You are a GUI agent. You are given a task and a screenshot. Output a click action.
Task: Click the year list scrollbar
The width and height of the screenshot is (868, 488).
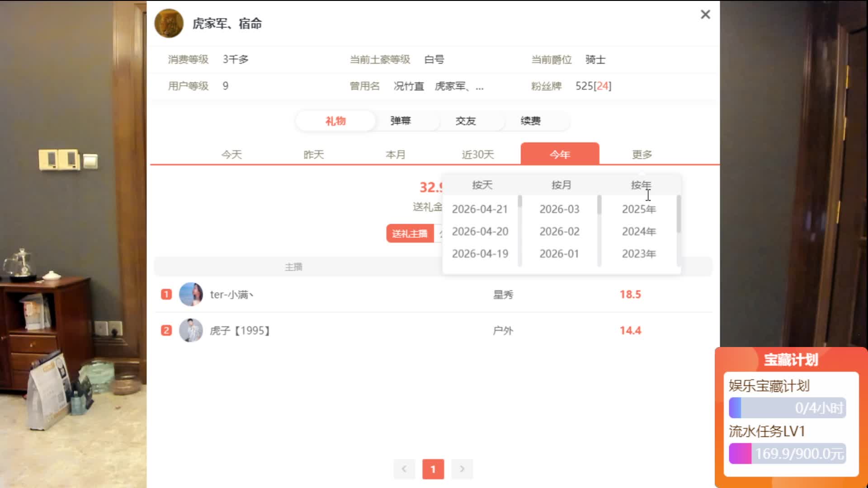[x=679, y=215]
